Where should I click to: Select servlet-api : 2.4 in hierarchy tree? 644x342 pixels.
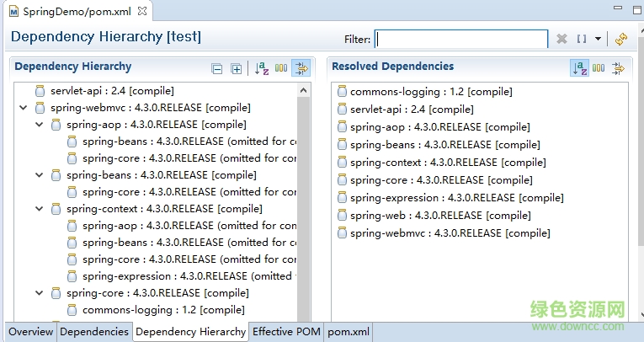coord(112,91)
